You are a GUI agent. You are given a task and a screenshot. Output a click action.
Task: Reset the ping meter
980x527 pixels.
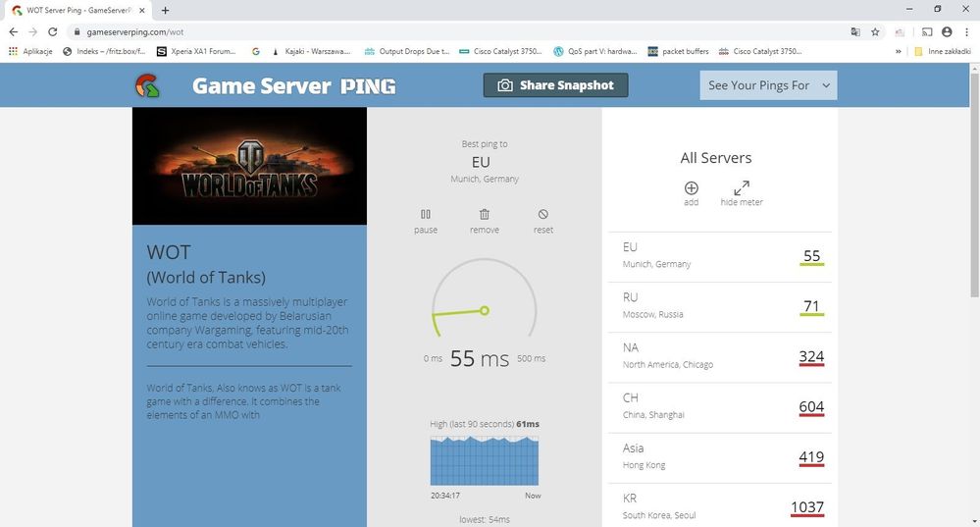click(x=542, y=215)
